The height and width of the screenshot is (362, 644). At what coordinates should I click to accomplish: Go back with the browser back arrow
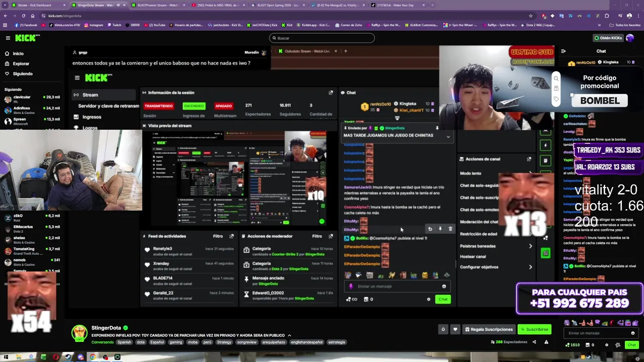point(6,16)
